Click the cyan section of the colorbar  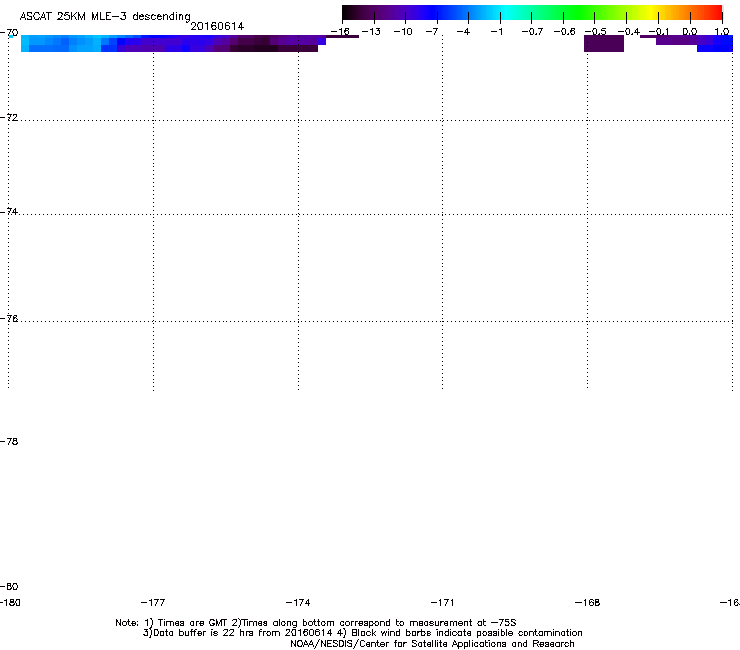505,12
